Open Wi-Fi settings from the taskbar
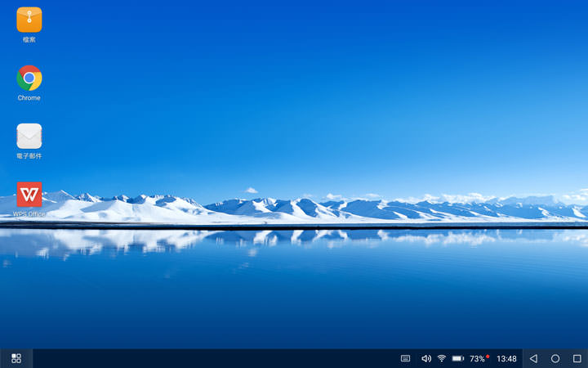 coord(442,358)
